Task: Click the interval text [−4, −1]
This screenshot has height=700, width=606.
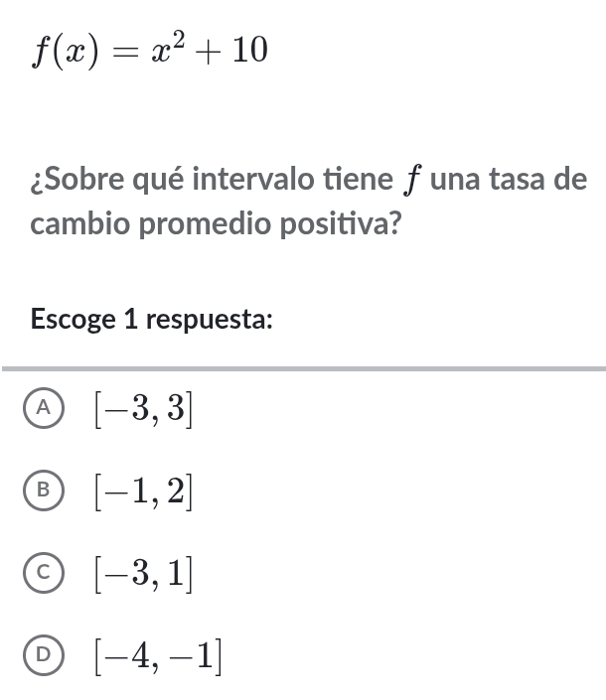Action: point(157,656)
